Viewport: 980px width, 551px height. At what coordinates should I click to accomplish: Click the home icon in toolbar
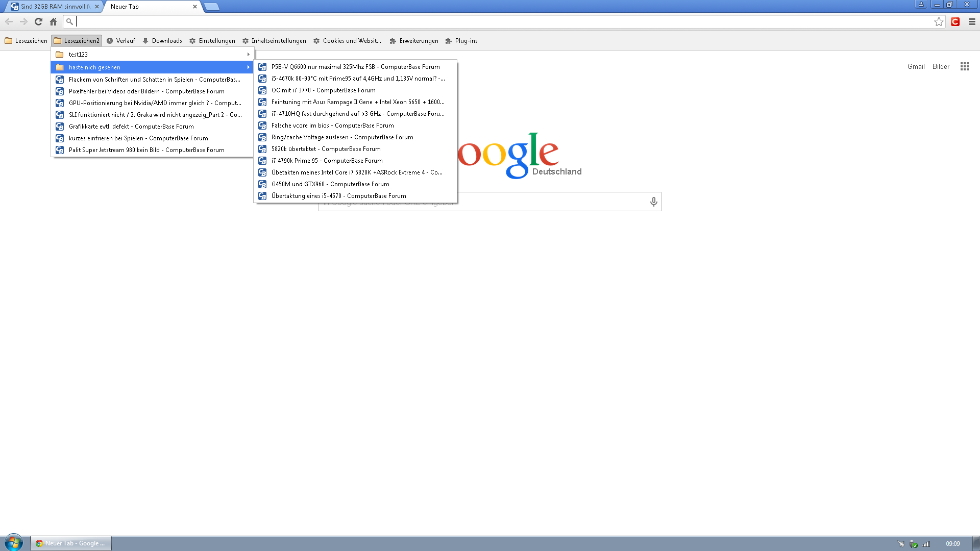coord(53,21)
